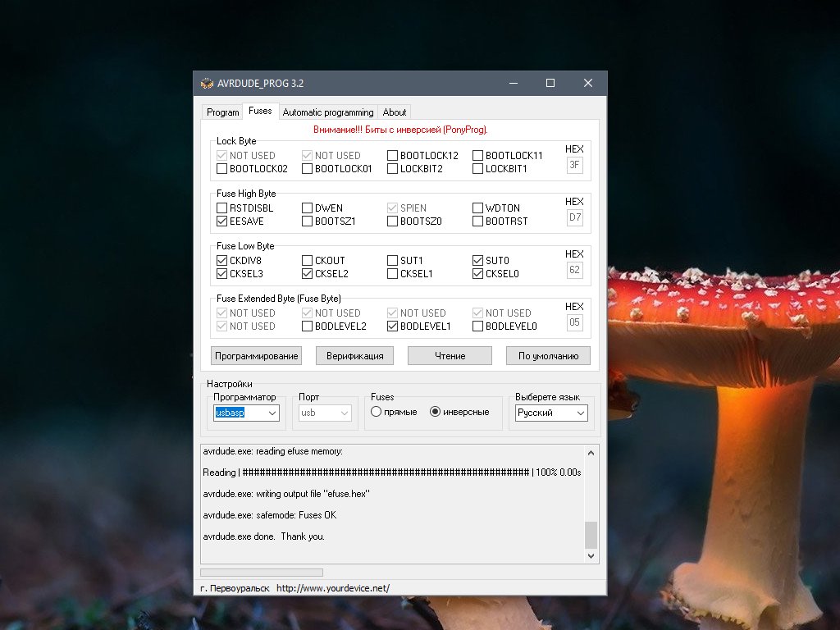This screenshot has width=840, height=630.
Task: Select the инверсные fuses radio button
Action: point(435,412)
